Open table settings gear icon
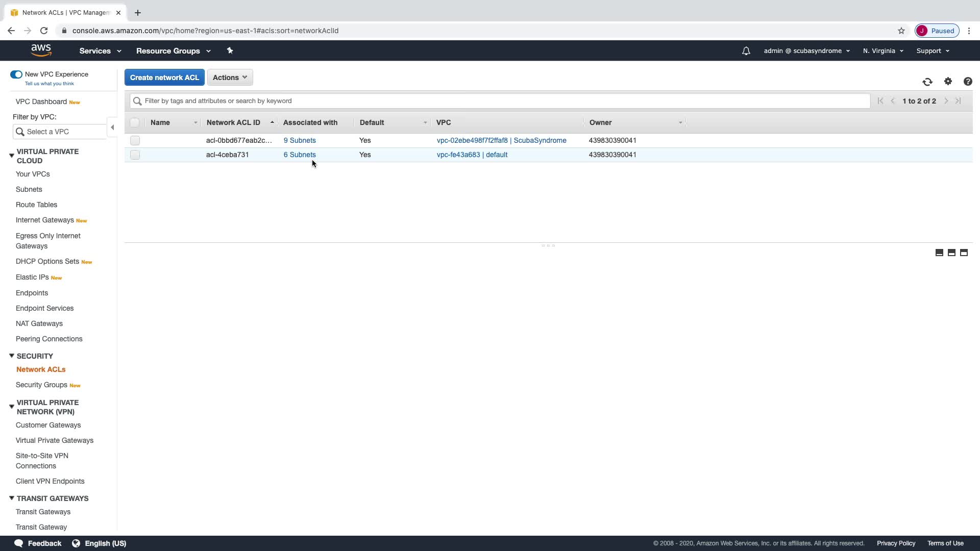Screen dimensions: 980x551 coord(948,81)
